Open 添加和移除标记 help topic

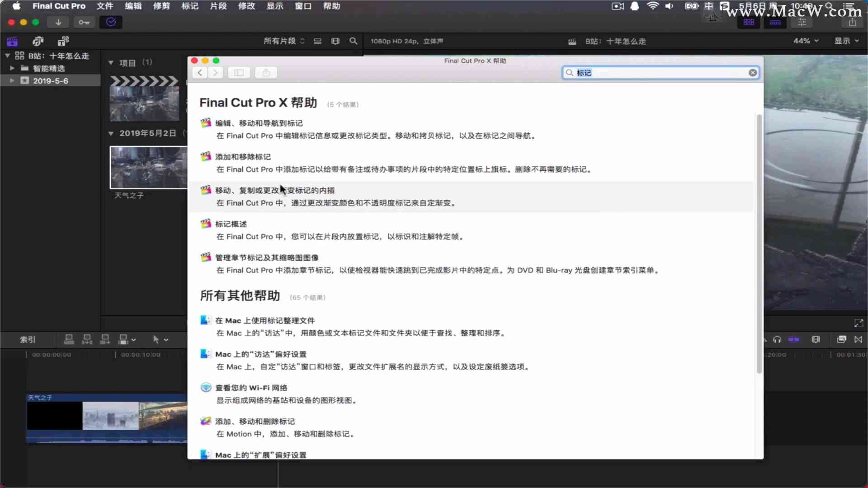(243, 157)
